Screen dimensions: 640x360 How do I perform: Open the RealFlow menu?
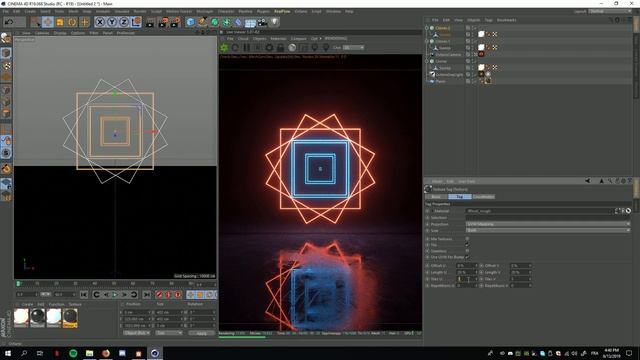pos(282,11)
